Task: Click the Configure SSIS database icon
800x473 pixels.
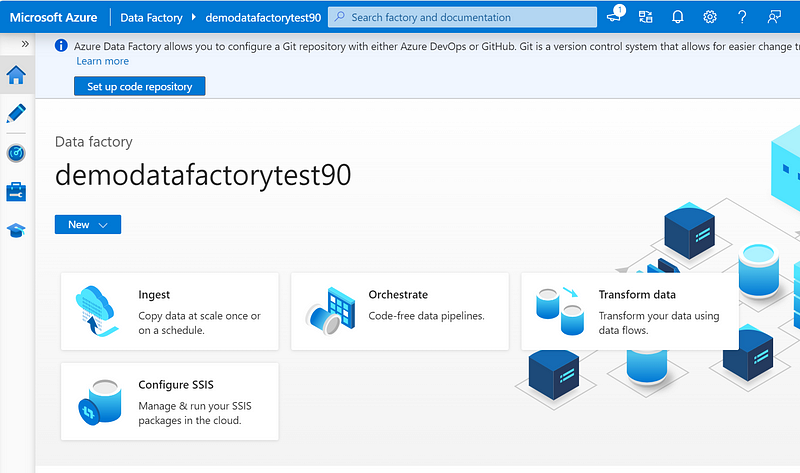Action: (x=100, y=402)
